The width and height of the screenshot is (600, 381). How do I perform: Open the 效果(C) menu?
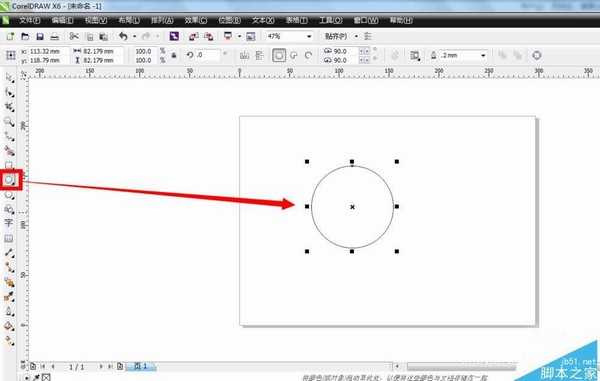pyautogui.click(x=196, y=20)
